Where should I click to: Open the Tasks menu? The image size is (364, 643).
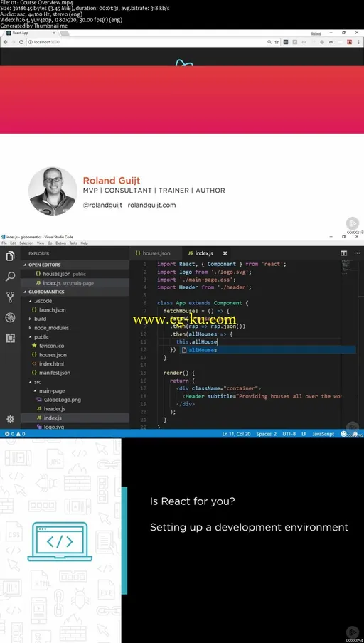pyautogui.click(x=73, y=243)
